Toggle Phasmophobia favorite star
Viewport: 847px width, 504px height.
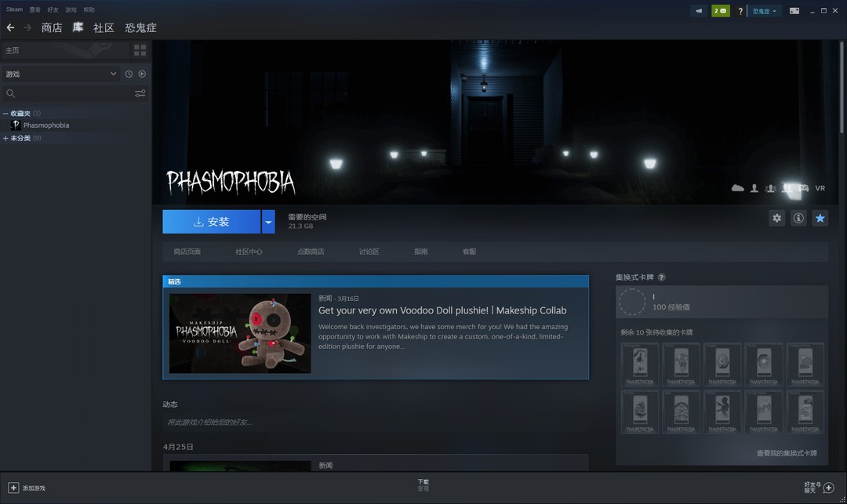coord(820,218)
